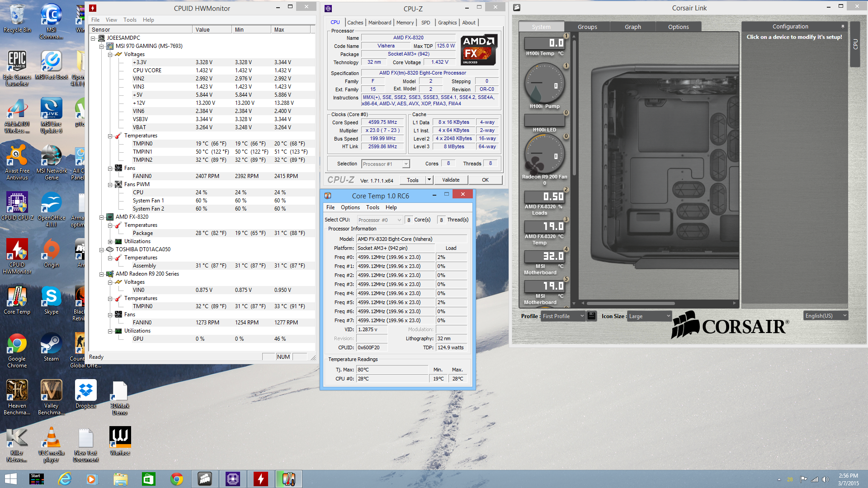This screenshot has height=488, width=868.
Task: Click HWMonitor lightning taskbar icon
Action: click(260, 479)
